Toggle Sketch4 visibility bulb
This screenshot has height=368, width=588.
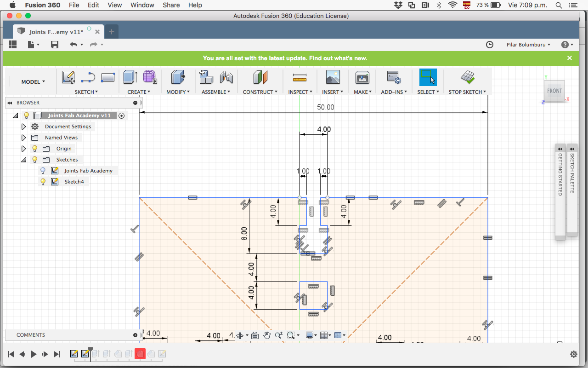pyautogui.click(x=43, y=182)
